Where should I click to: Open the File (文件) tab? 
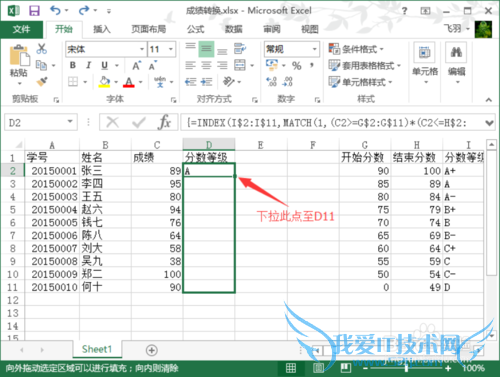tap(22, 29)
